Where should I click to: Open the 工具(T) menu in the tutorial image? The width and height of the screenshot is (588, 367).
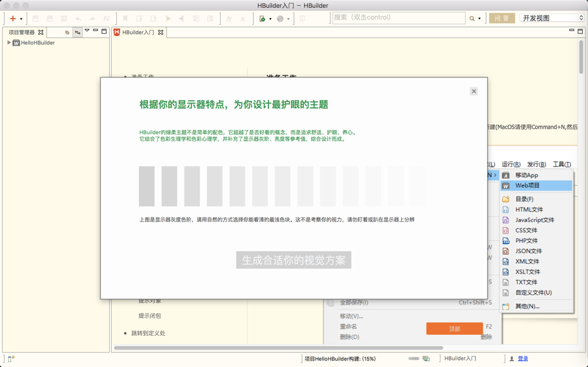(x=562, y=164)
